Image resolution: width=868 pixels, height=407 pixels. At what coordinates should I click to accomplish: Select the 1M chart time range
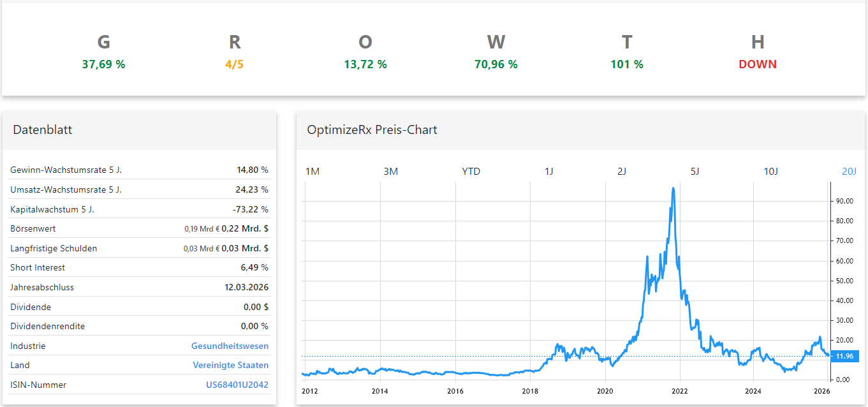[312, 171]
